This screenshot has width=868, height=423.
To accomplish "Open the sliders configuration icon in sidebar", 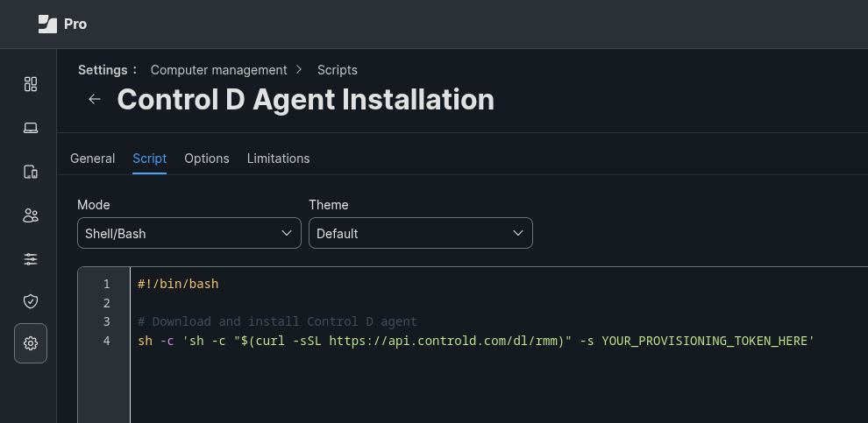I will click(x=31, y=258).
